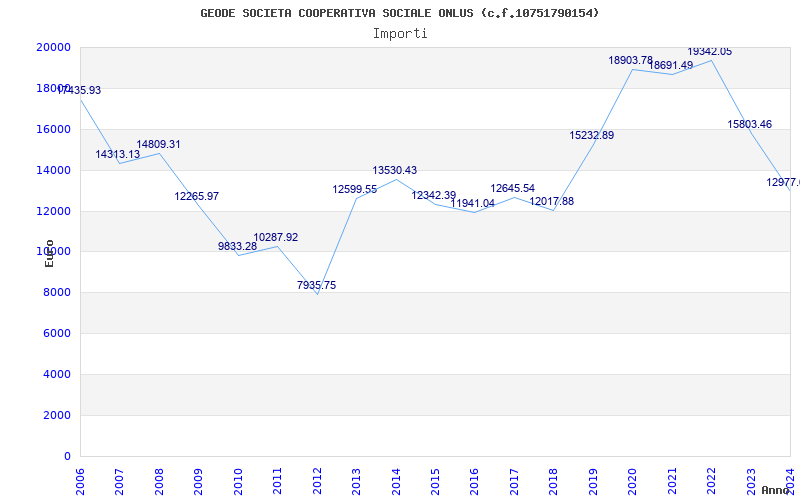Select the data label 12342.39

pos(434,195)
